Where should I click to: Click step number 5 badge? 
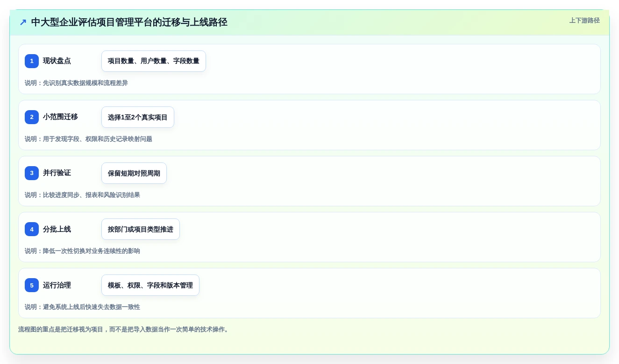tap(32, 285)
